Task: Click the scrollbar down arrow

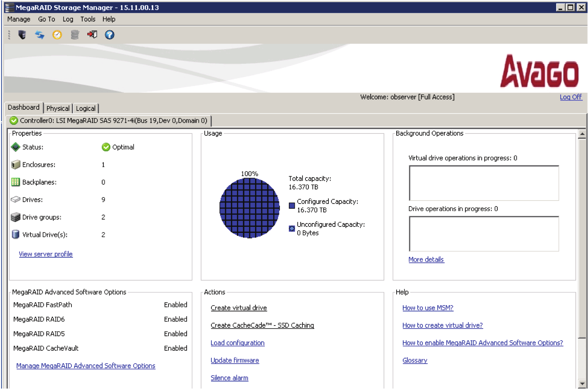Action: pyautogui.click(x=582, y=384)
